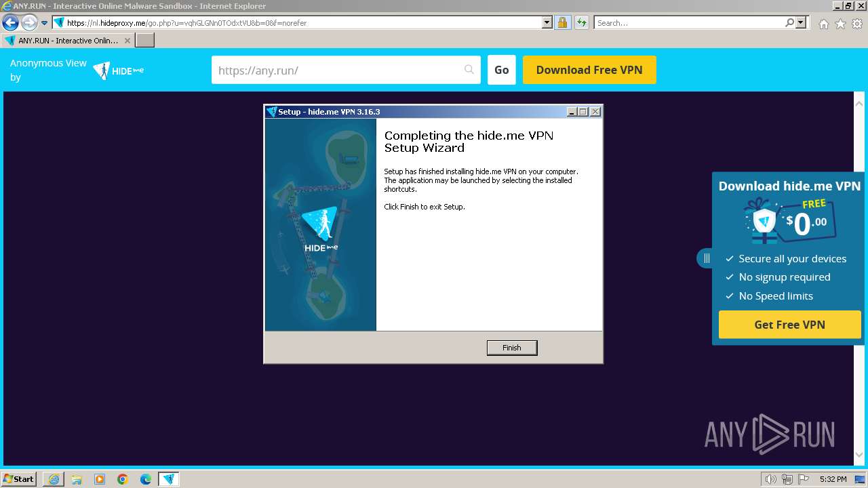
Task: Click magnifier icon in proxy URL field
Action: pos(469,70)
